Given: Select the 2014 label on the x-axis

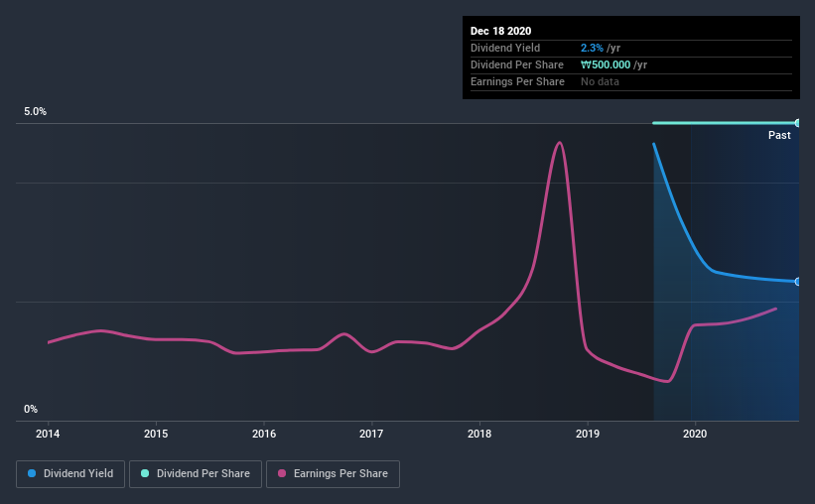Looking at the screenshot, I should (x=48, y=434).
